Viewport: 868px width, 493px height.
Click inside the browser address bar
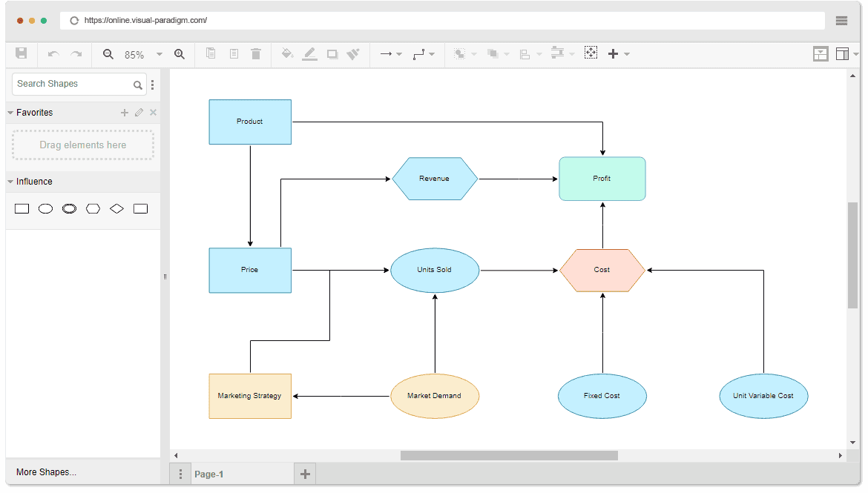[297, 20]
